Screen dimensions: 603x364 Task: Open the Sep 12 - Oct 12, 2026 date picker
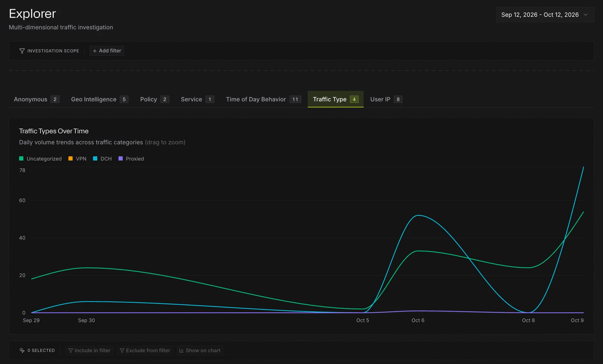coord(545,15)
